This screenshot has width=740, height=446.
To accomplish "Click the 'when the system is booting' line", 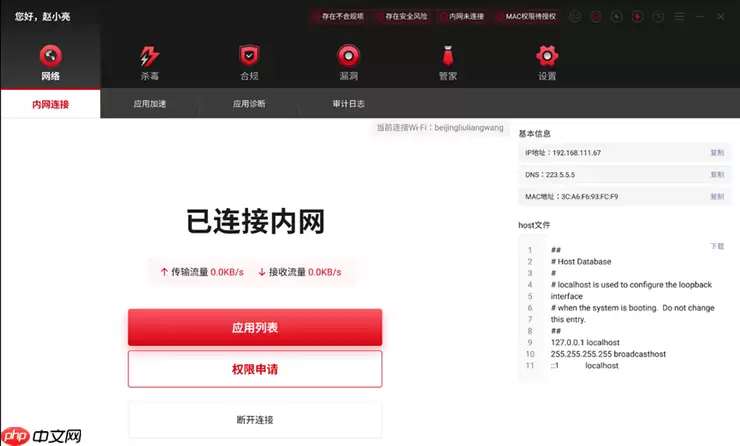I will click(632, 308).
